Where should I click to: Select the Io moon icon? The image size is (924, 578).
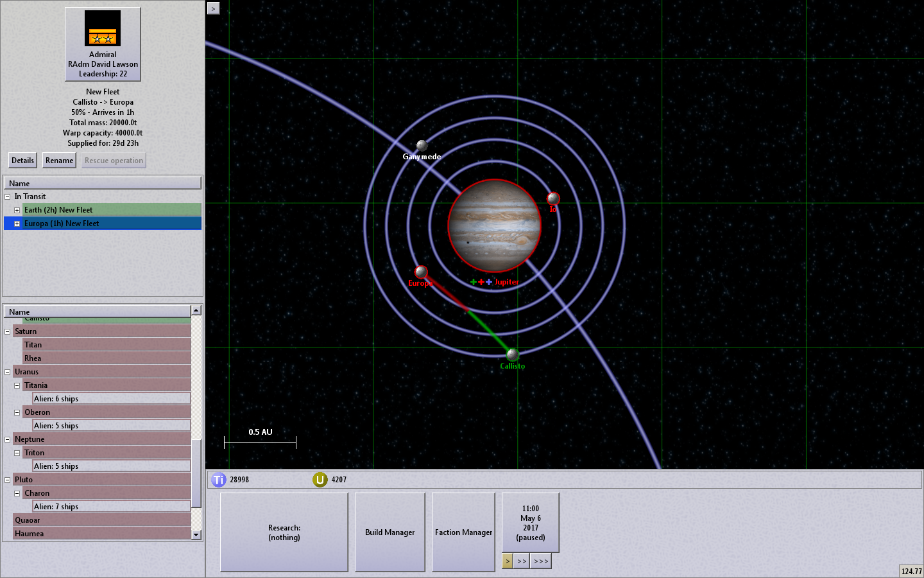(553, 198)
